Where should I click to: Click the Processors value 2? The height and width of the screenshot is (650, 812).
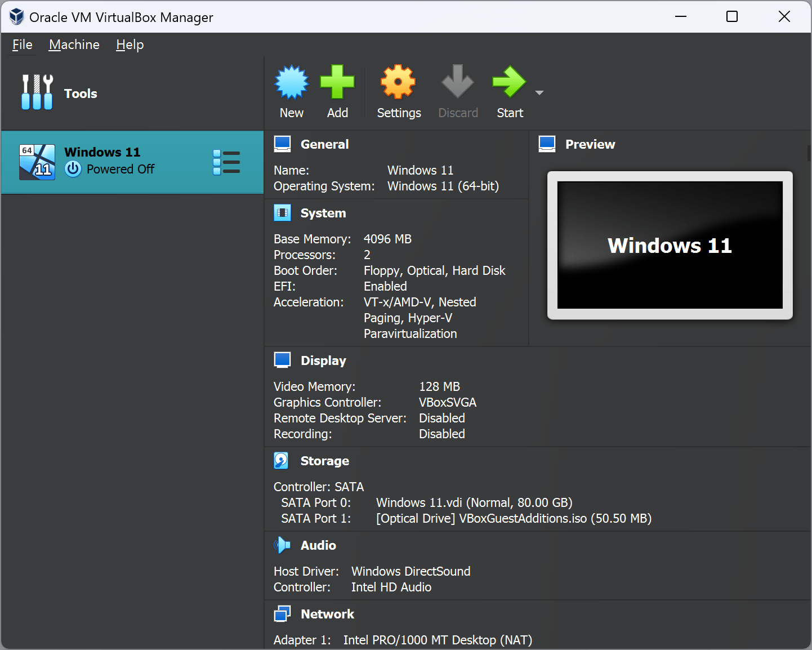point(367,255)
